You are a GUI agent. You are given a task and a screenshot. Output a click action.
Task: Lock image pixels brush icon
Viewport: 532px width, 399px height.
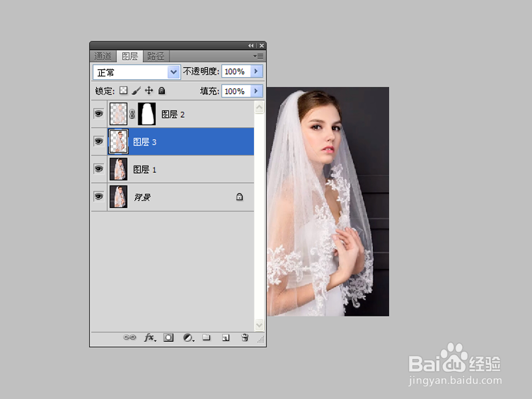tap(136, 90)
